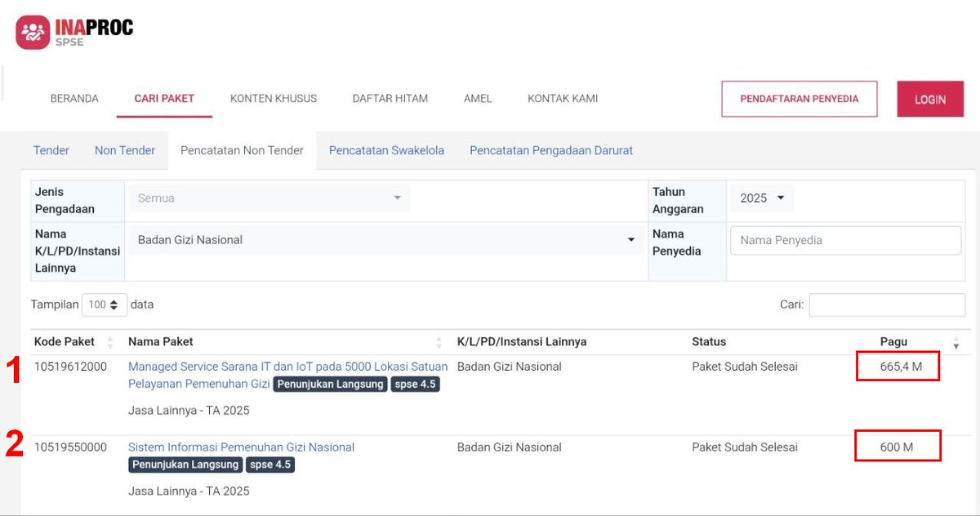Switch to the Non Tender tab
Viewport: 980px width, 516px height.
[125, 150]
